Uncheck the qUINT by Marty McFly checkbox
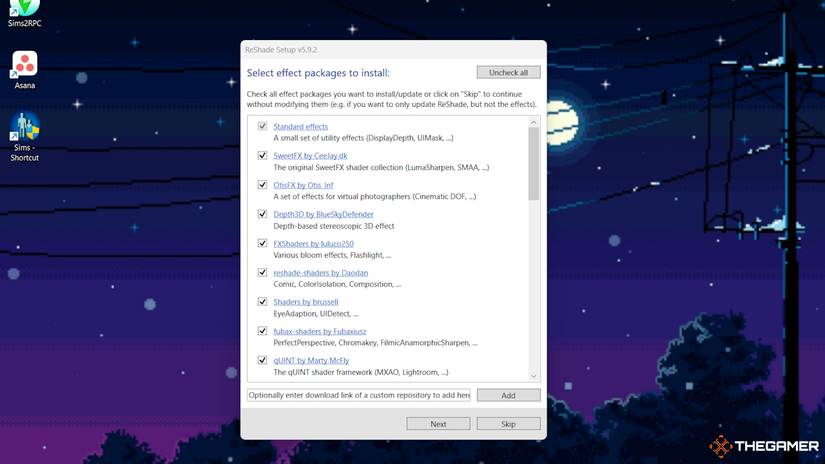Image resolution: width=825 pixels, height=464 pixels. tap(262, 359)
